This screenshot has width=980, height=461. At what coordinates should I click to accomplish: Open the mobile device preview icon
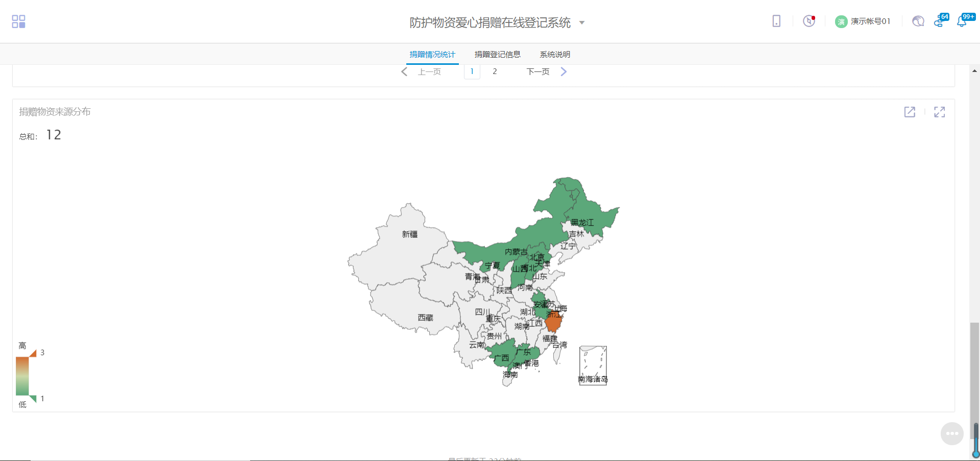click(776, 21)
